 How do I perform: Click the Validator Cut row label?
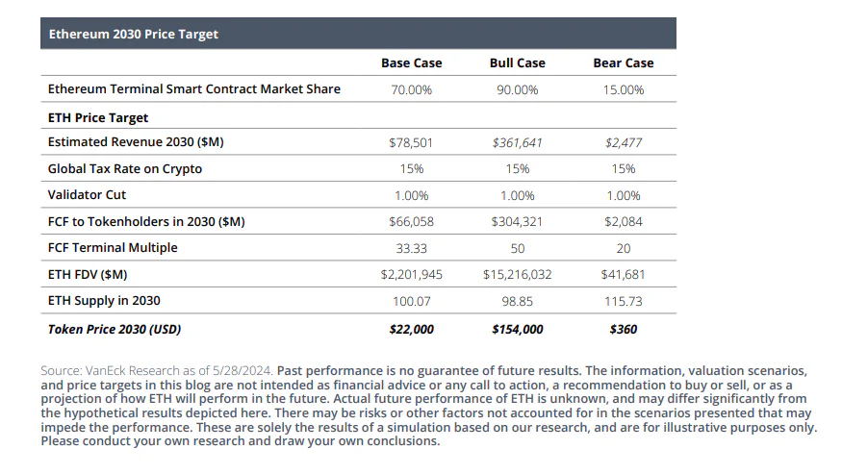pyautogui.click(x=87, y=195)
